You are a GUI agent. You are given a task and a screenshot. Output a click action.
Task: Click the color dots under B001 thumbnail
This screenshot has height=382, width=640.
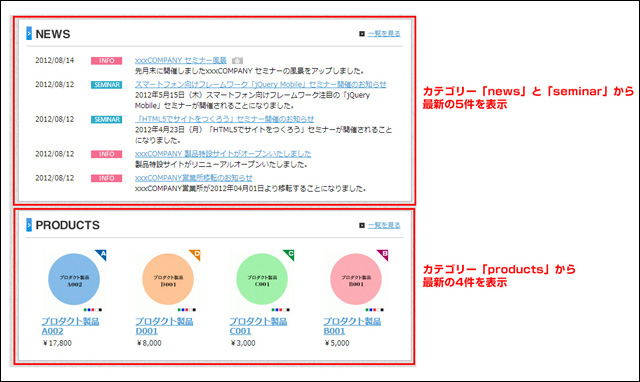[x=375, y=310]
